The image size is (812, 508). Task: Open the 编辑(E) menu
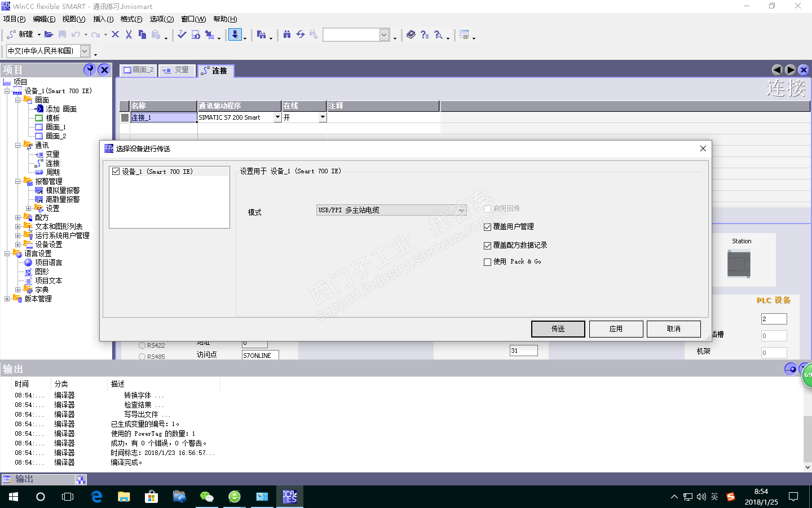click(x=44, y=19)
